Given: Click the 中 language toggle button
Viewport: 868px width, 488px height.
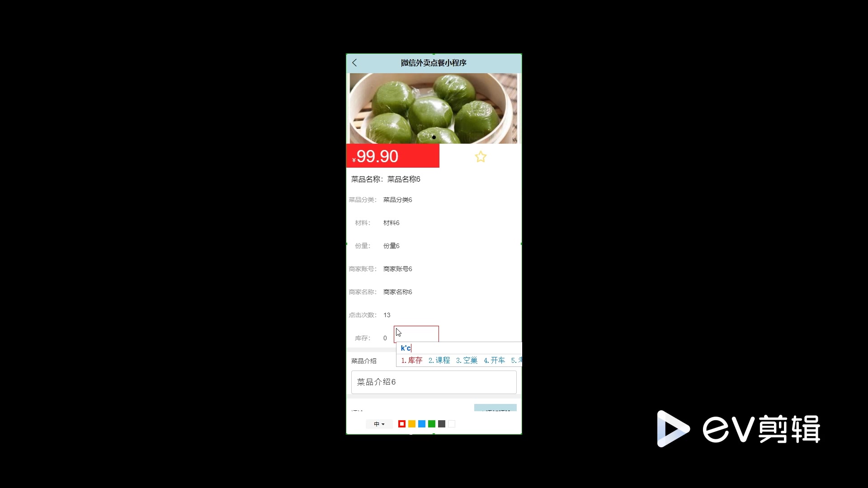Looking at the screenshot, I should pyautogui.click(x=378, y=424).
